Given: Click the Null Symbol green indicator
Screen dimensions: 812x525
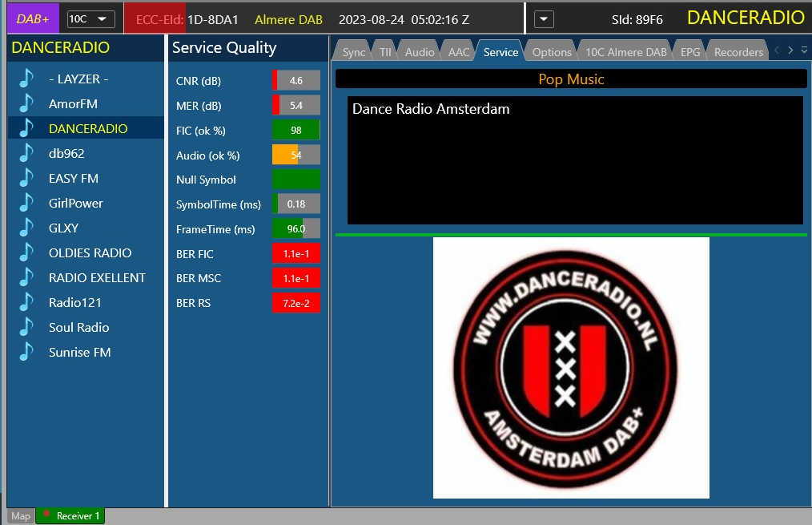Looking at the screenshot, I should click(x=296, y=180).
